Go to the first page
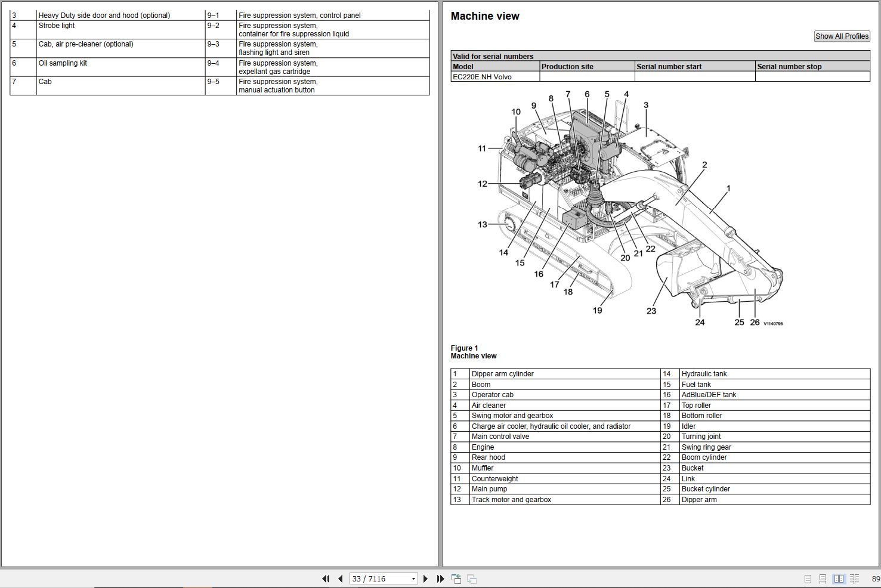 tap(326, 578)
